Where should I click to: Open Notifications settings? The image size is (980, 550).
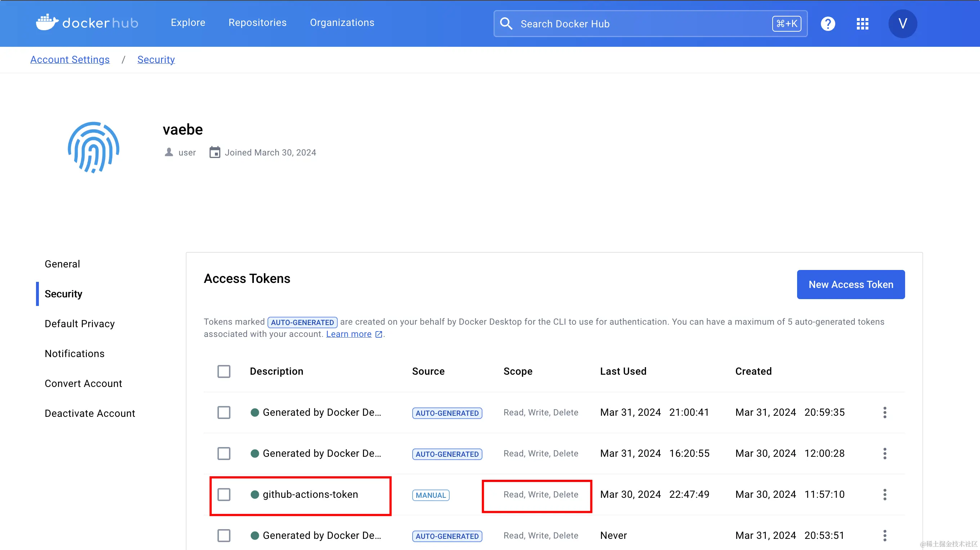coord(75,353)
